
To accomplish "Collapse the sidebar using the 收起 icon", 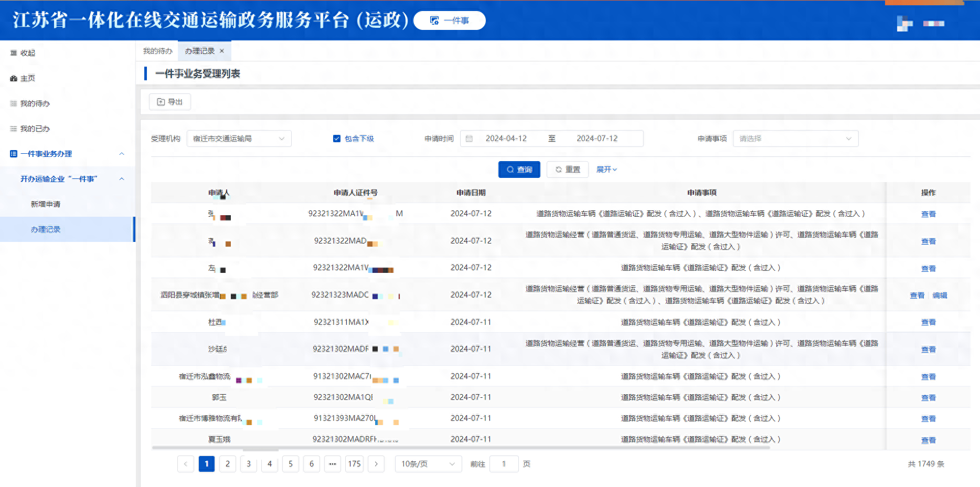I will click(x=14, y=52).
